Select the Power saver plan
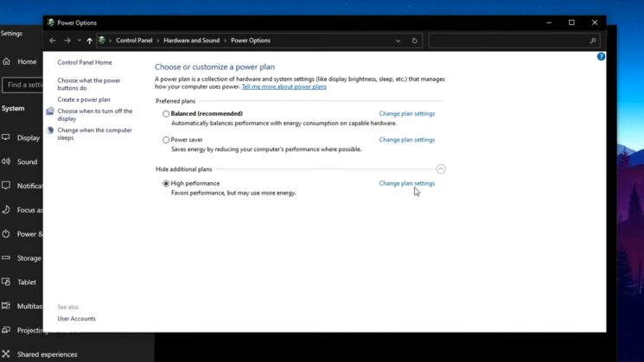 (166, 140)
